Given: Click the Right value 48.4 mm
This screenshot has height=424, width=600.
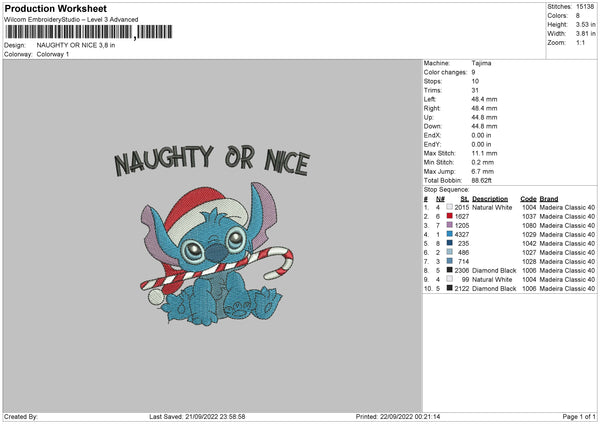Looking at the screenshot, I should click(484, 108).
